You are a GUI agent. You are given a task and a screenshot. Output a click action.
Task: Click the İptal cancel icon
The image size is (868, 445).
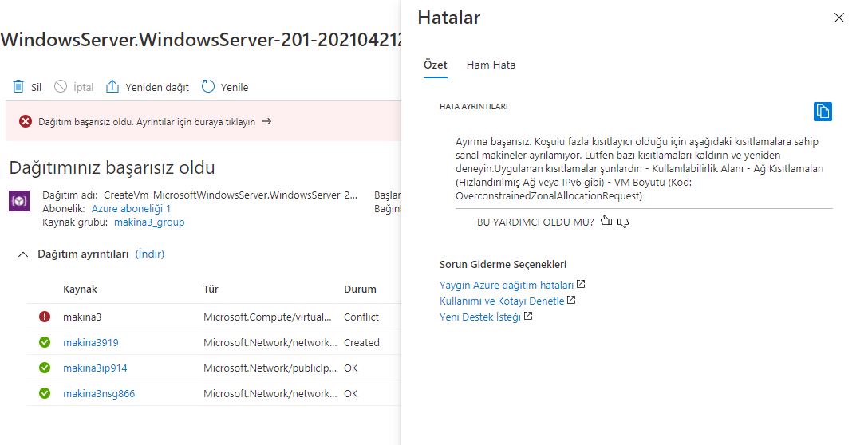(61, 86)
